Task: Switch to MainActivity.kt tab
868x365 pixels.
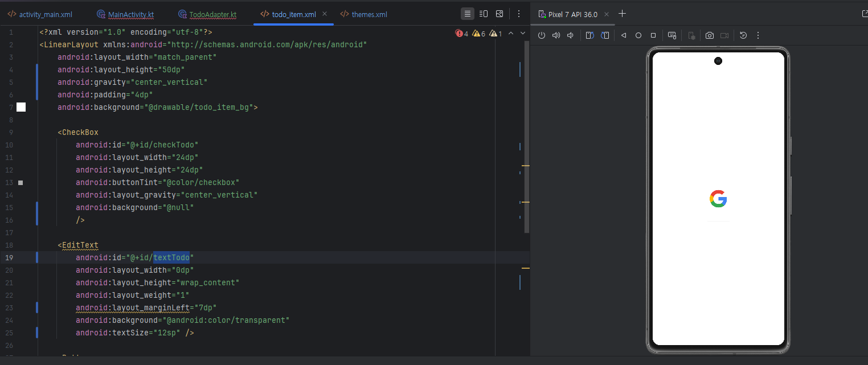Action: 125,14
